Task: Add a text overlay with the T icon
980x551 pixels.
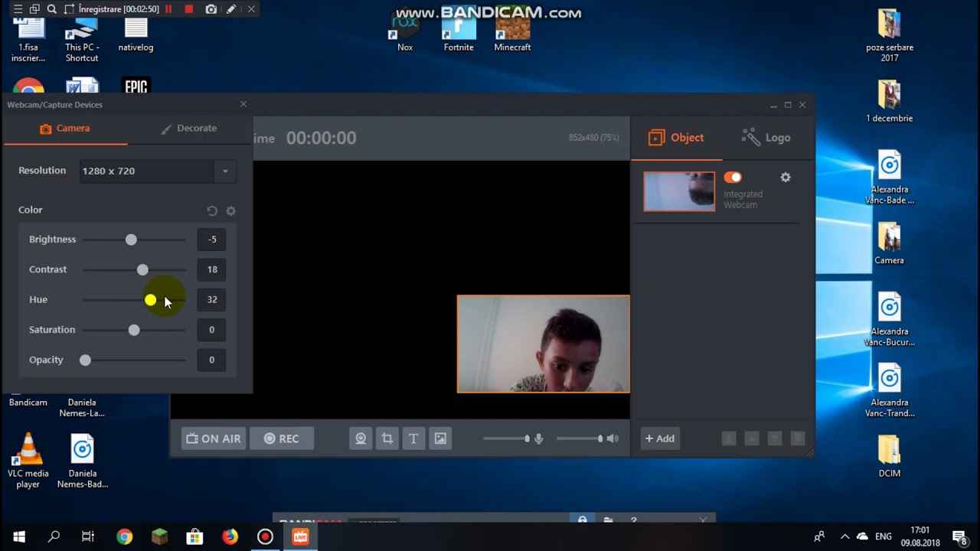Action: coord(413,439)
